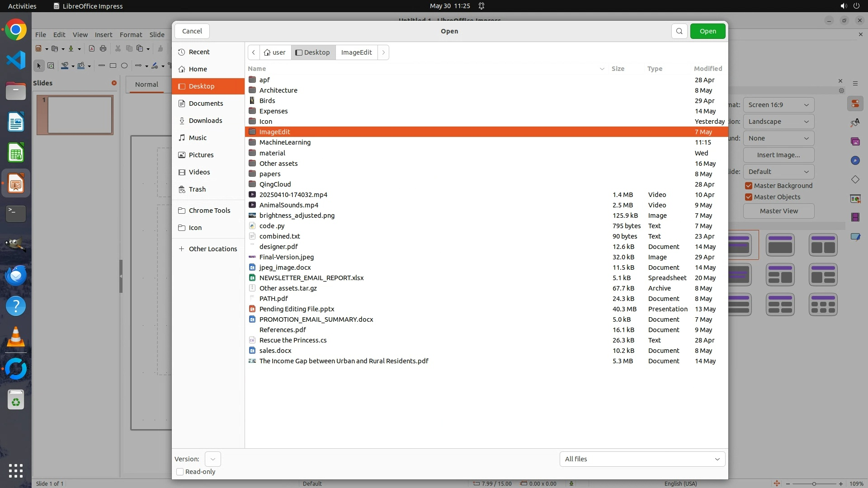Click the zoom slider in status bar
Screen dimensions: 868x488
point(814,483)
